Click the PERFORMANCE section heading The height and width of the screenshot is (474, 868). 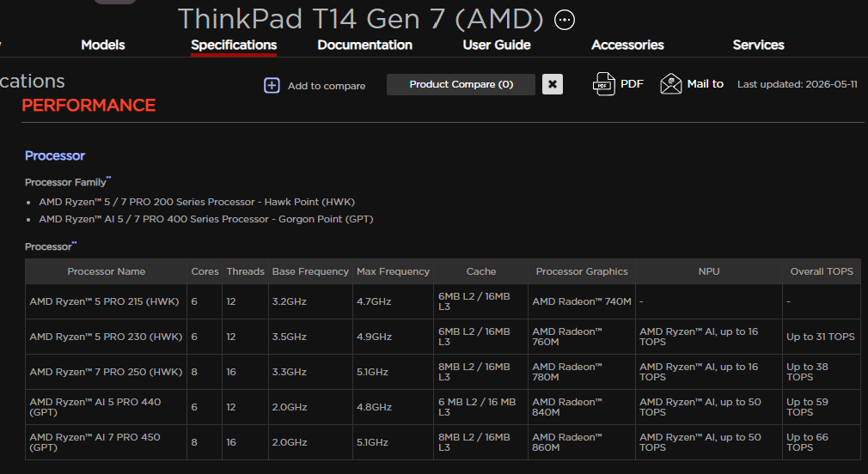[x=89, y=105]
